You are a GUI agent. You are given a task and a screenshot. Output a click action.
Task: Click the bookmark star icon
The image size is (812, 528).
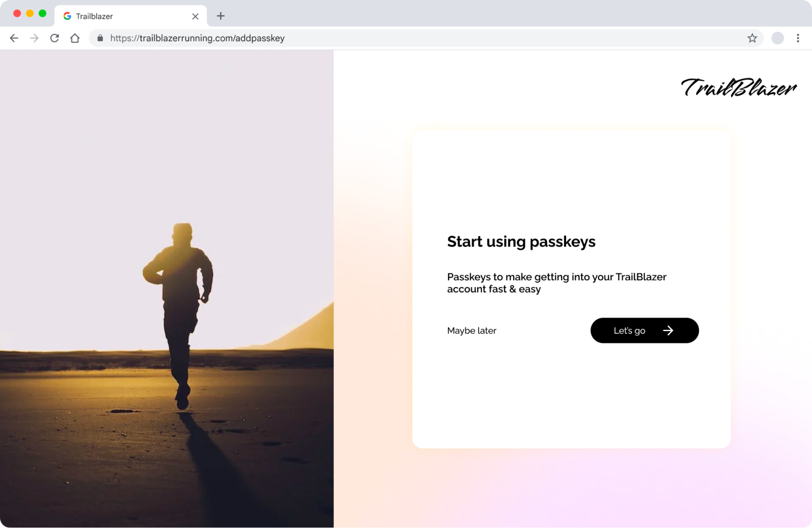tap(752, 38)
